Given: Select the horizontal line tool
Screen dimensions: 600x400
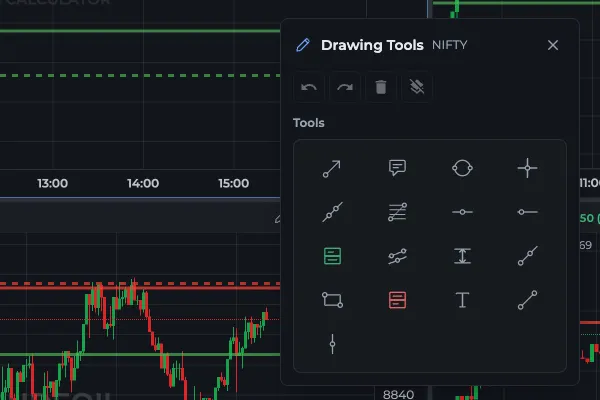Looking at the screenshot, I should (462, 212).
